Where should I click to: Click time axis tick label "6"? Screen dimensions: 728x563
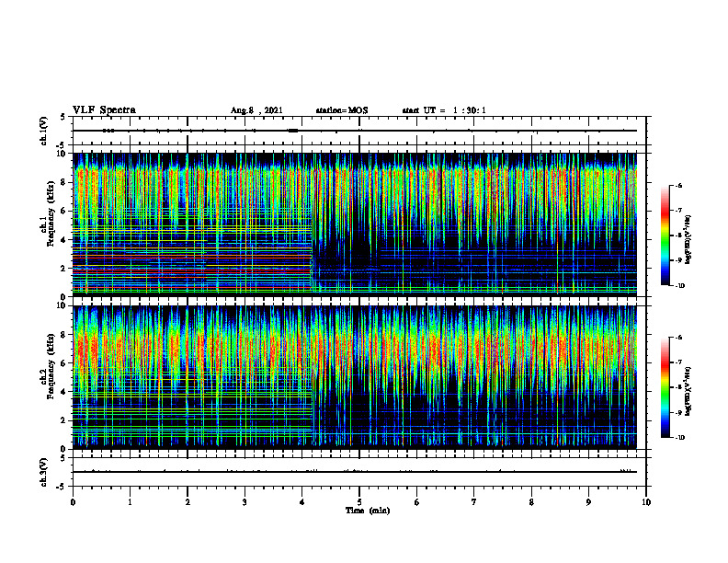417,502
